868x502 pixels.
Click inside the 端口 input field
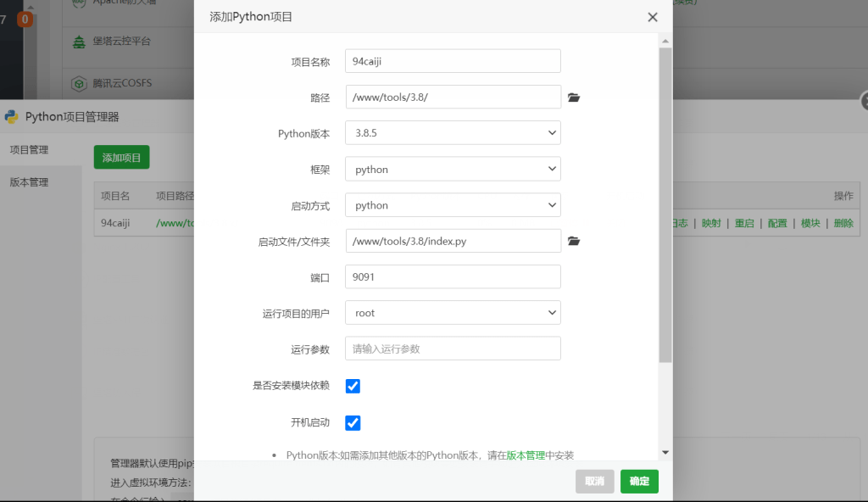(452, 276)
